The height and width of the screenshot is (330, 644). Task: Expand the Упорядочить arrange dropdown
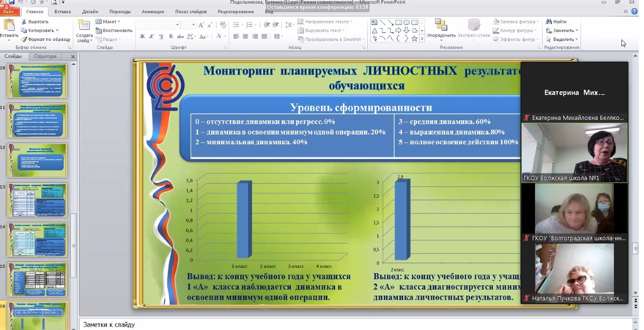tap(441, 35)
